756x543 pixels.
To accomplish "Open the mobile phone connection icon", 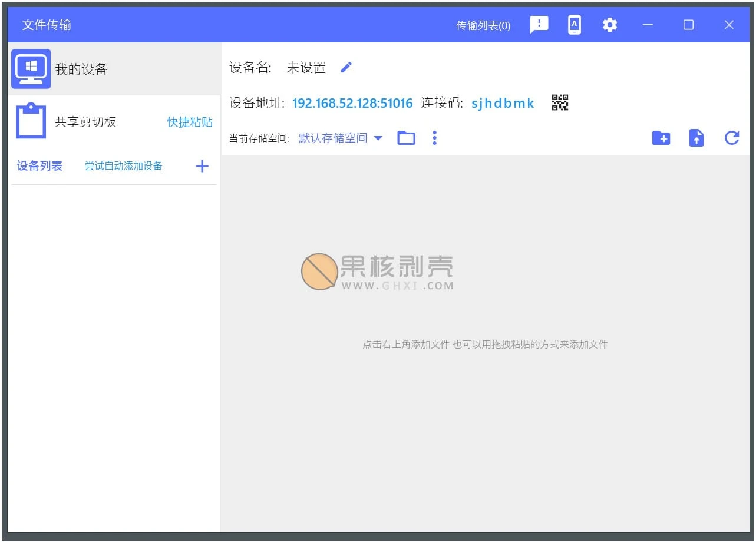I will point(575,25).
